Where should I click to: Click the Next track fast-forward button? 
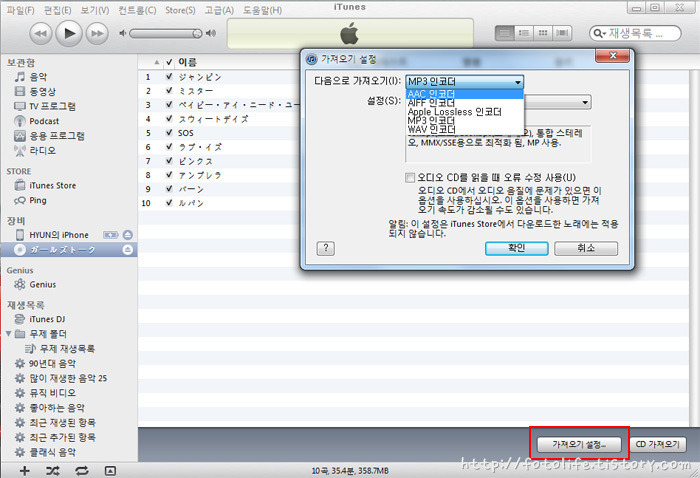coord(97,33)
